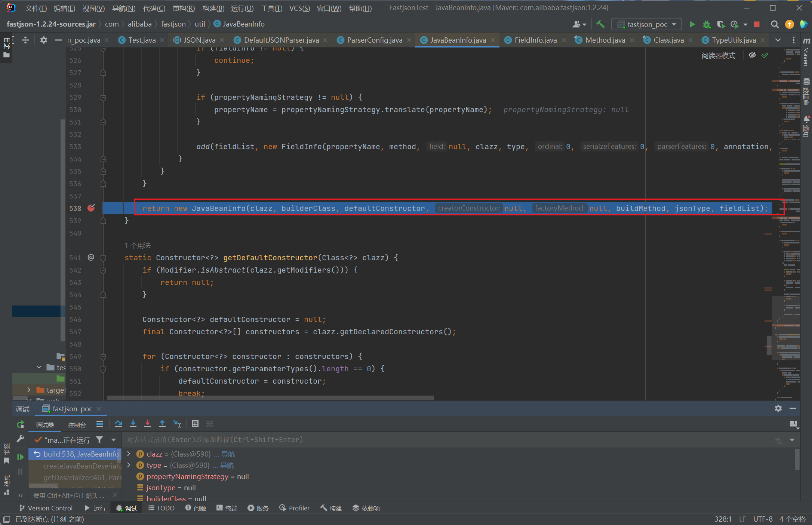Toggle the thread frames filter icon
The height and width of the screenshot is (525, 812).
click(99, 440)
